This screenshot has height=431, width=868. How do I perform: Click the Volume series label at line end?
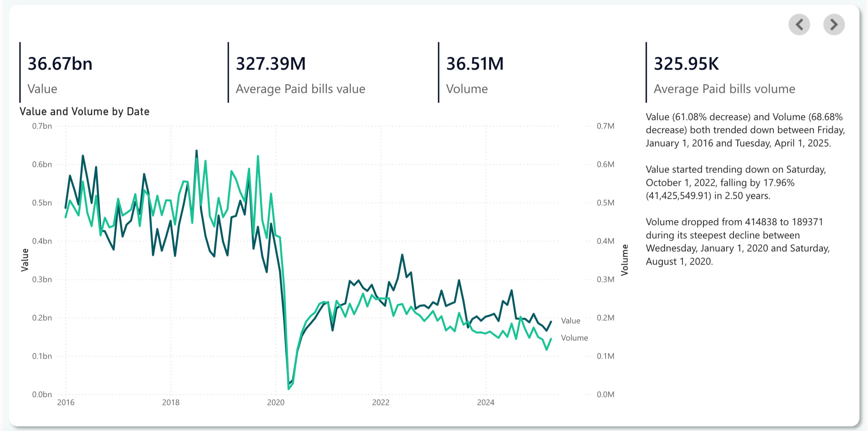574,338
